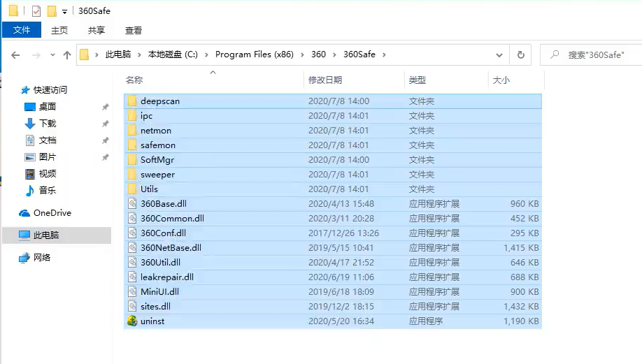Open the recent locations dropdown arrow
The width and height of the screenshot is (642, 364).
tap(52, 54)
